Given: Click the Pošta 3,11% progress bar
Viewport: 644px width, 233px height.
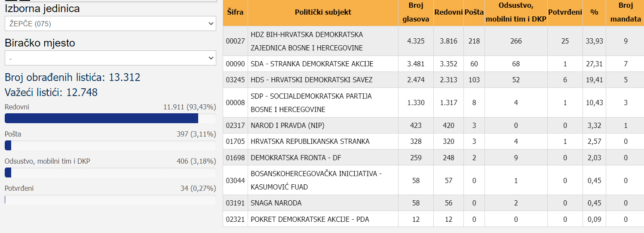Looking at the screenshot, I should coord(110,146).
